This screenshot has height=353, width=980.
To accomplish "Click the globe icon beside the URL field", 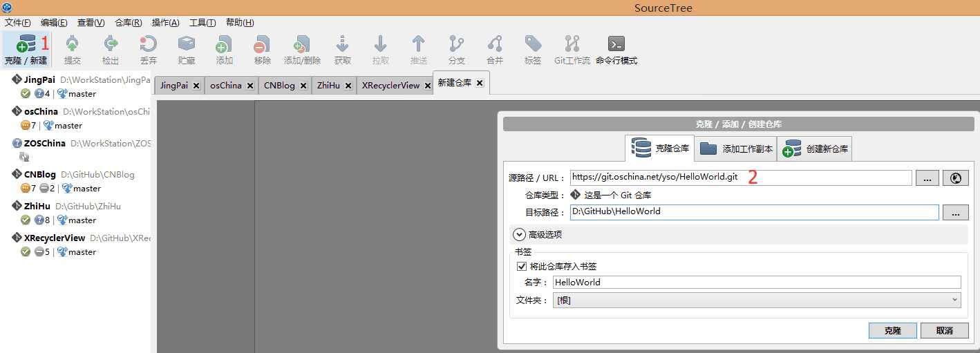I will point(956,178).
